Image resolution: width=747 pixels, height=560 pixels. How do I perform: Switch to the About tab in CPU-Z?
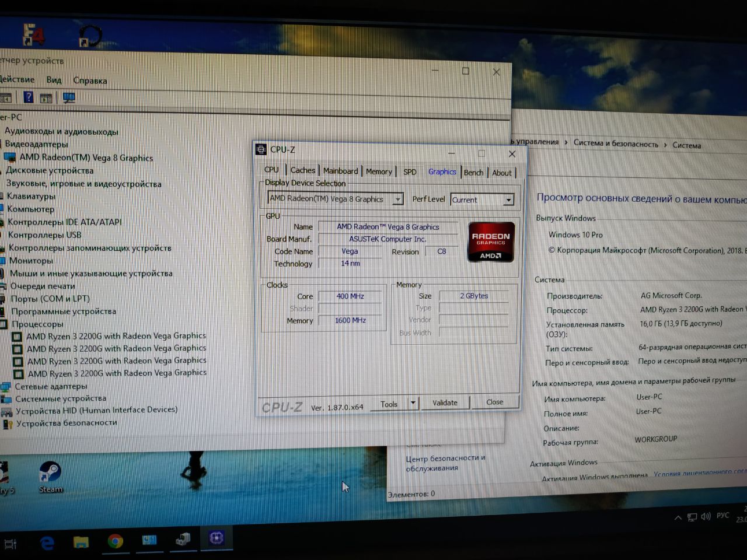point(501,173)
